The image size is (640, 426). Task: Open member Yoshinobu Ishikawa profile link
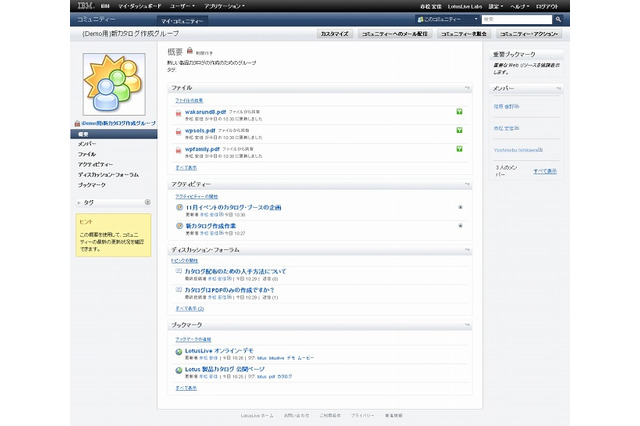pyautogui.click(x=518, y=150)
